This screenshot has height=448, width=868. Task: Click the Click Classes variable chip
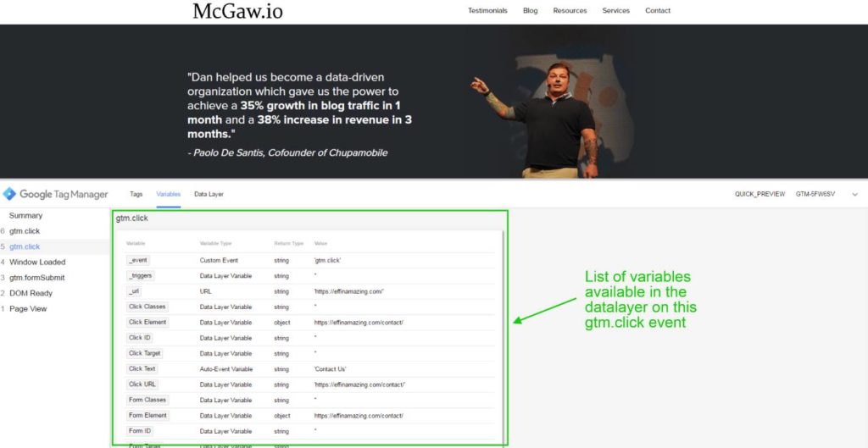point(147,307)
